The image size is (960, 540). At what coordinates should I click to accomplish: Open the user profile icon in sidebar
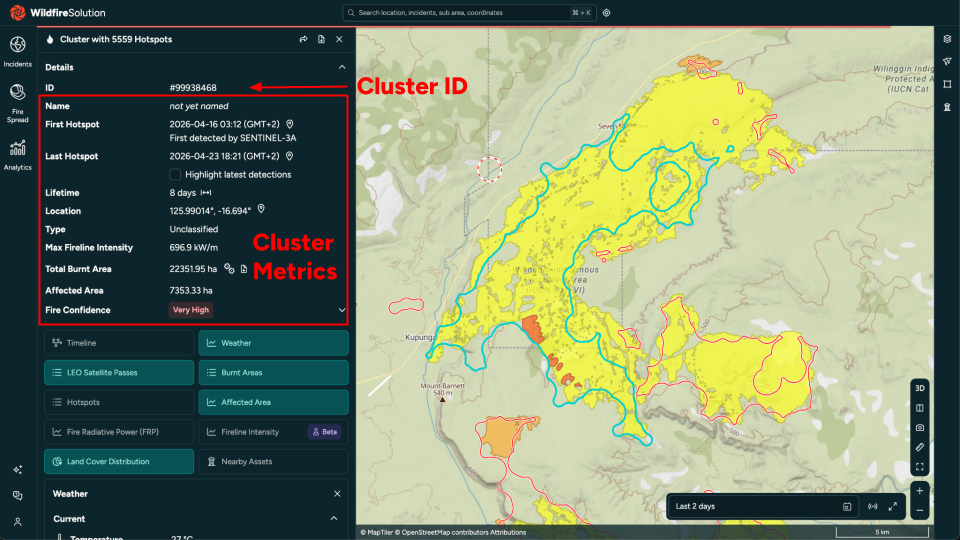pyautogui.click(x=17, y=522)
